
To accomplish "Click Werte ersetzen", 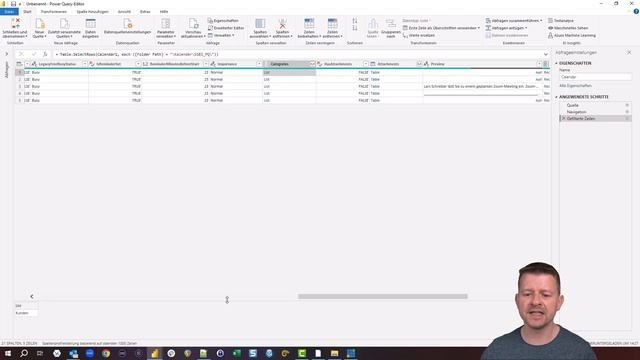I will 418,36.
